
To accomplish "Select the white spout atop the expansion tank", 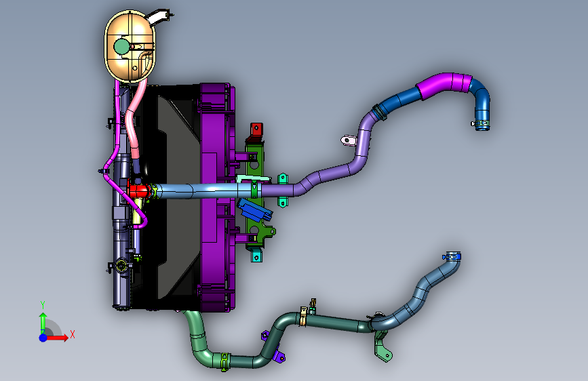I will 159,17.
